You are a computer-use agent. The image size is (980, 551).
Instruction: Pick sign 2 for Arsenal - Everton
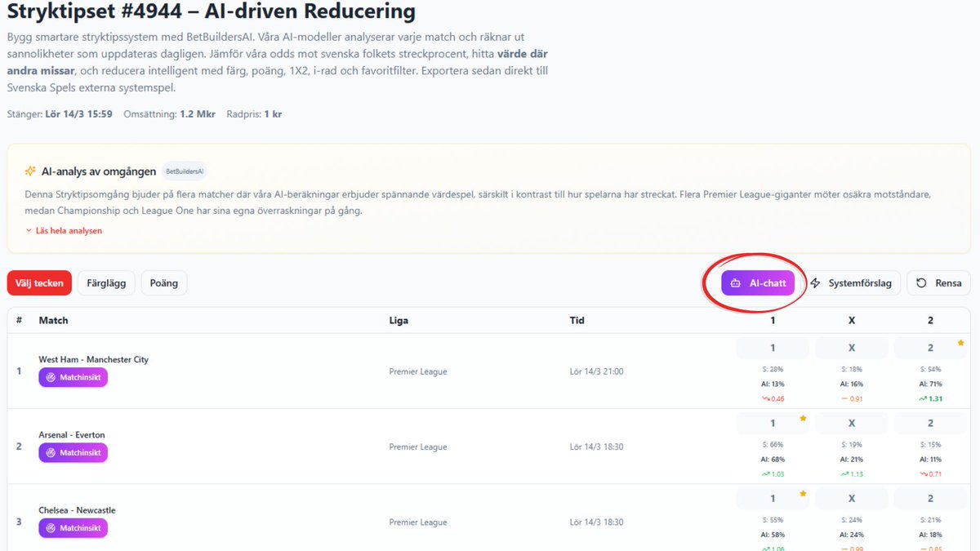pos(930,423)
